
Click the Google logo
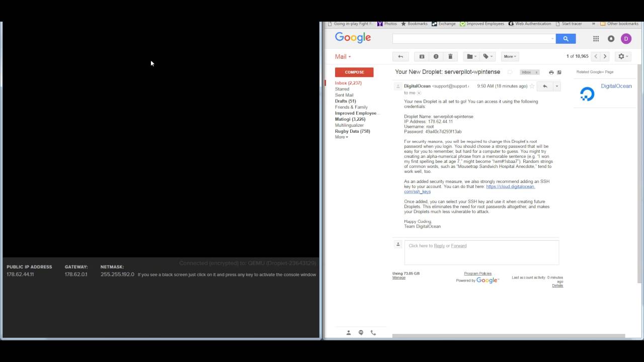click(x=353, y=38)
